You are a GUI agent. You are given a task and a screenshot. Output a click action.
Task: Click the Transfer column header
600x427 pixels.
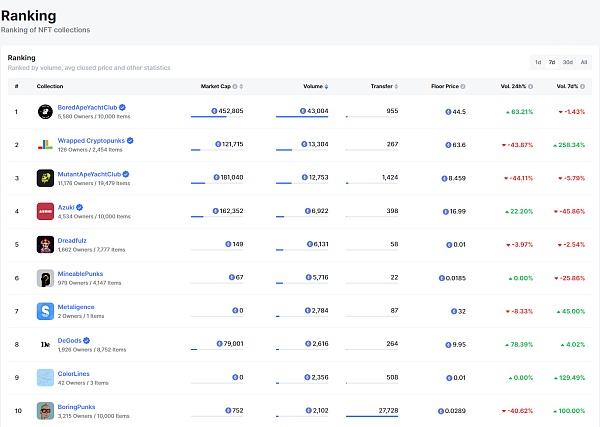381,86
